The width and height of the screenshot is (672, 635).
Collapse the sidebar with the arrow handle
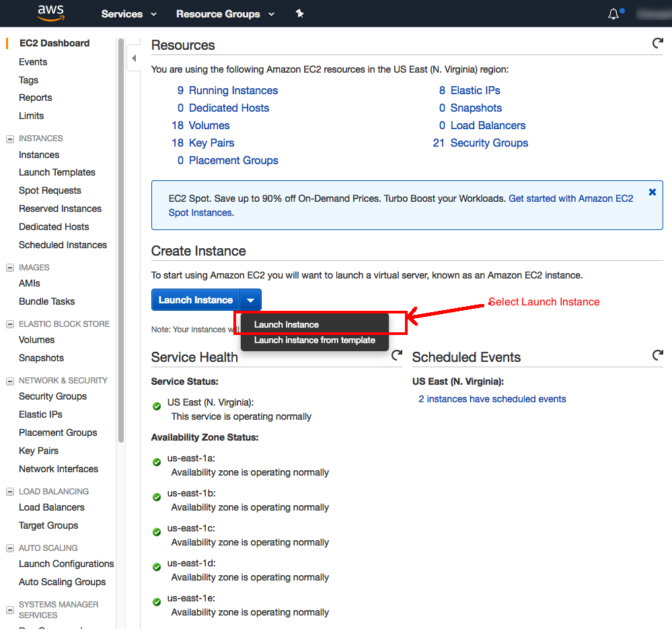click(x=134, y=58)
